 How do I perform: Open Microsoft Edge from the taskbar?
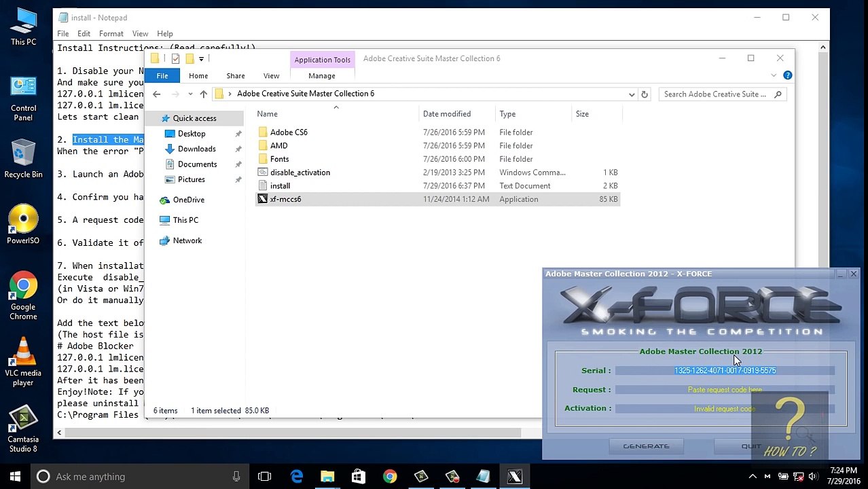[x=297, y=477]
